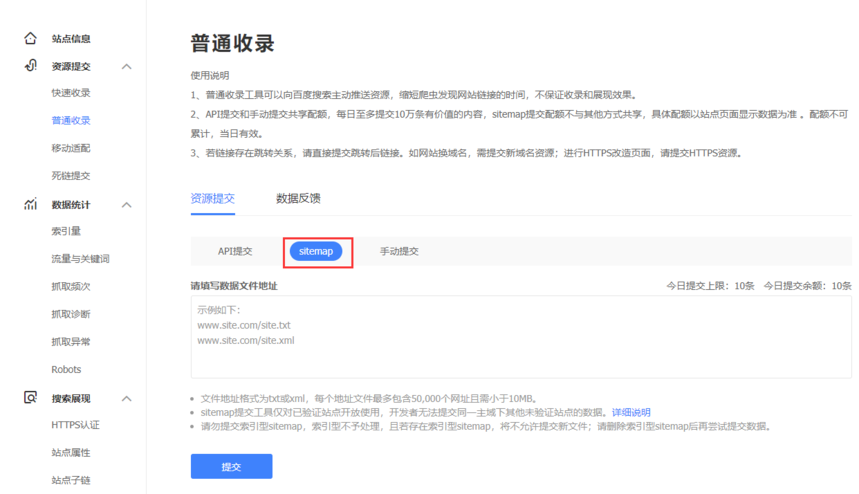Viewport: 859px width, 494px height.
Task: Click the 资源提交 link icon in sidebar
Action: pyautogui.click(x=31, y=66)
